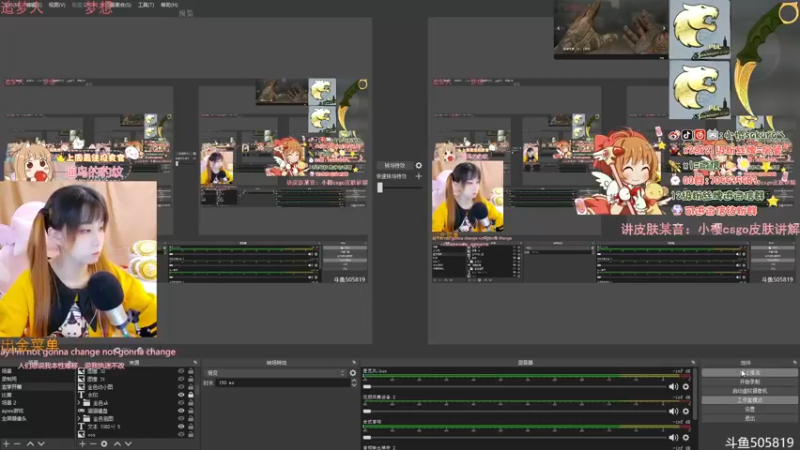The height and width of the screenshot is (450, 800).
Task: Open the 场景集合(S) menu
Action: (119, 5)
